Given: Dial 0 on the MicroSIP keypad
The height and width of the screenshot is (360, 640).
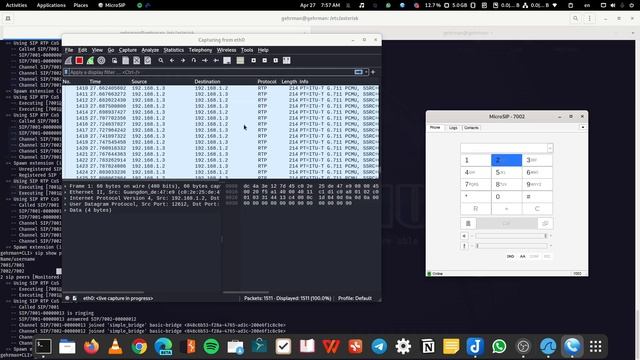Looking at the screenshot, I should coord(507,197).
